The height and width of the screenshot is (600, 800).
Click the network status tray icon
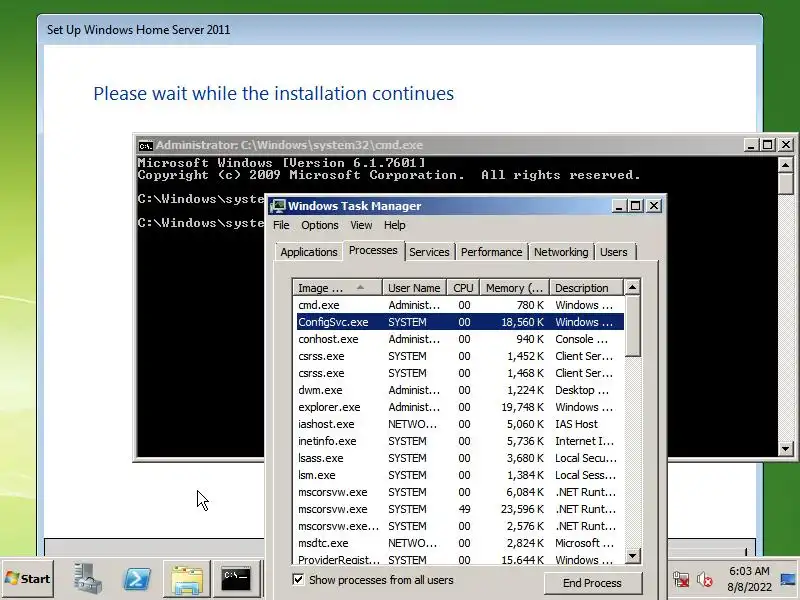point(681,580)
